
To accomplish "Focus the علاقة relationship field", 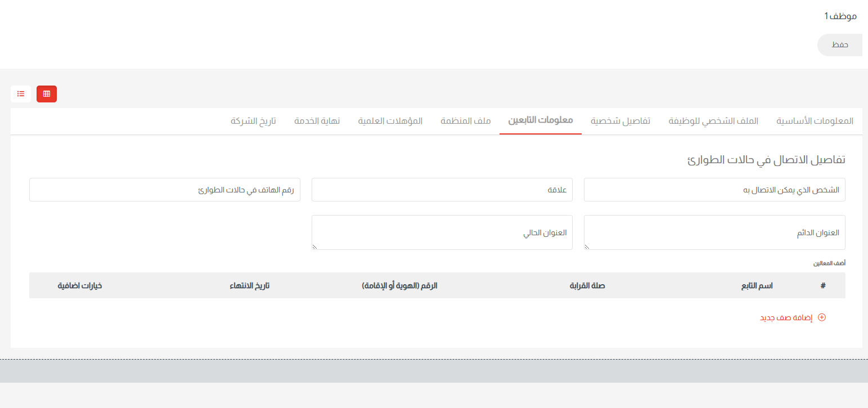I will coord(442,190).
